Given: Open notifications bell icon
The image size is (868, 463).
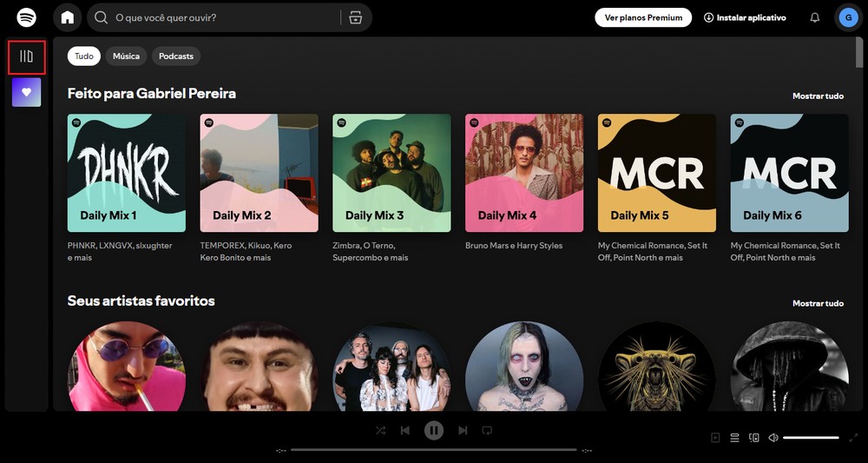Looking at the screenshot, I should tap(815, 17).
